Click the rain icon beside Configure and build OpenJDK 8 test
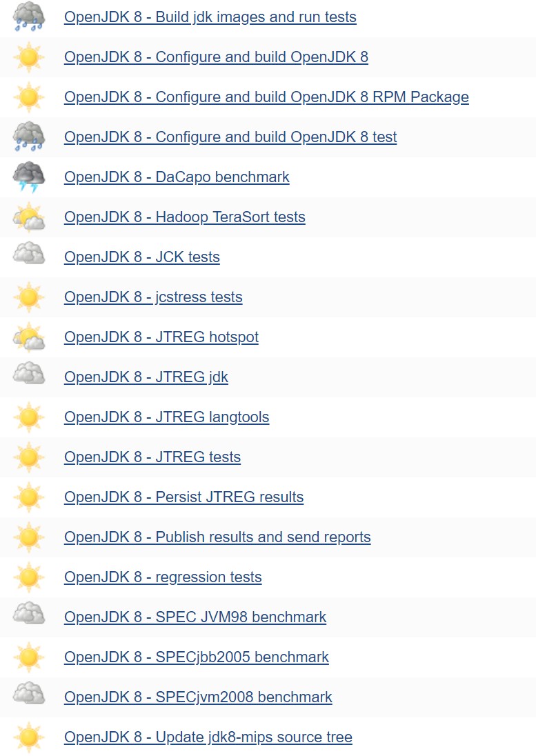The width and height of the screenshot is (536, 756). (x=29, y=137)
